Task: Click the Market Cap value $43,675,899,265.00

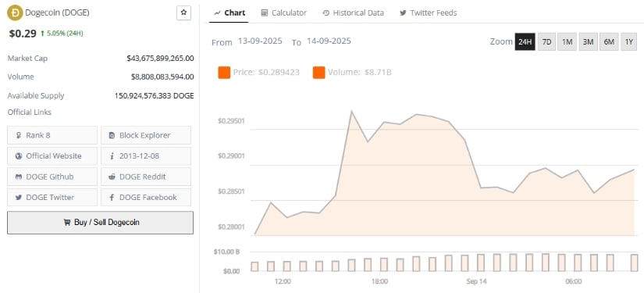Action: (160, 59)
